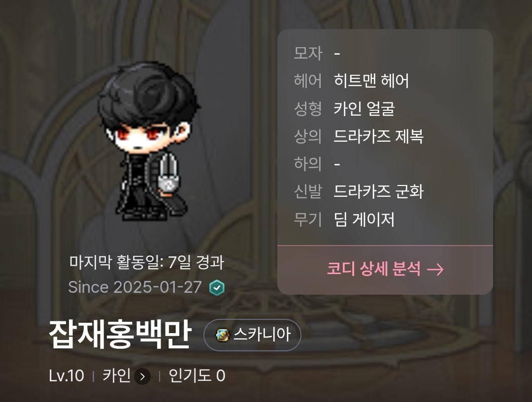
Task: Click the Scania world icon
Action: (223, 335)
